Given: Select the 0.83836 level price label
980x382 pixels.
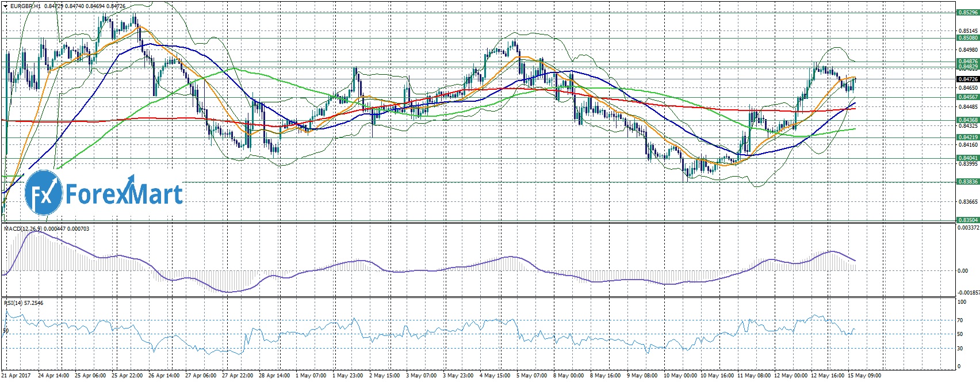Looking at the screenshot, I should (967, 182).
